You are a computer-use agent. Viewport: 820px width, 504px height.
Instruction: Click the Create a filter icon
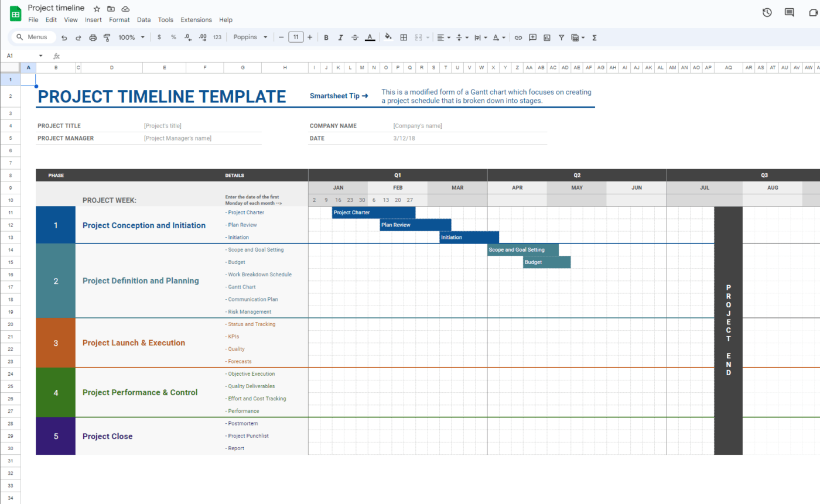coord(561,37)
